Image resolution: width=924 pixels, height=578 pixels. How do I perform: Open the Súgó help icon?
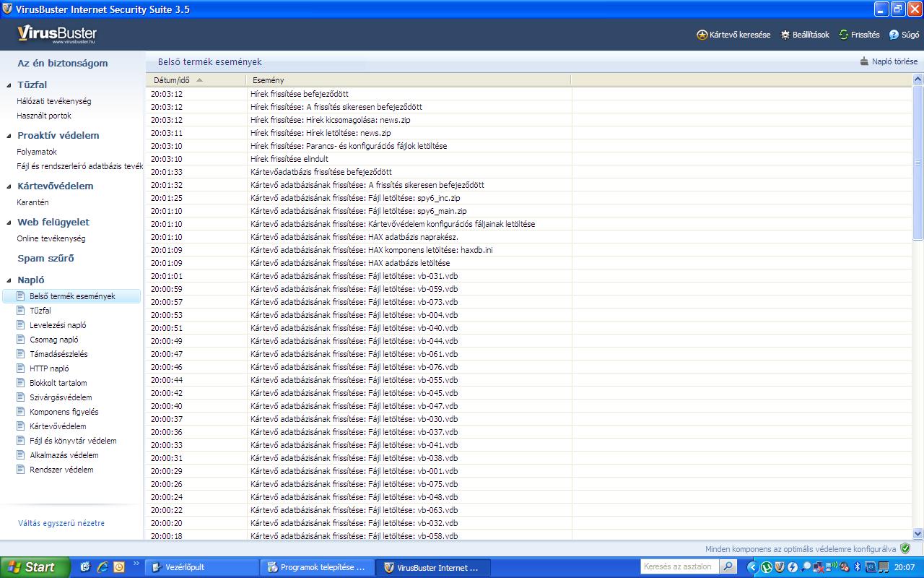[894, 35]
